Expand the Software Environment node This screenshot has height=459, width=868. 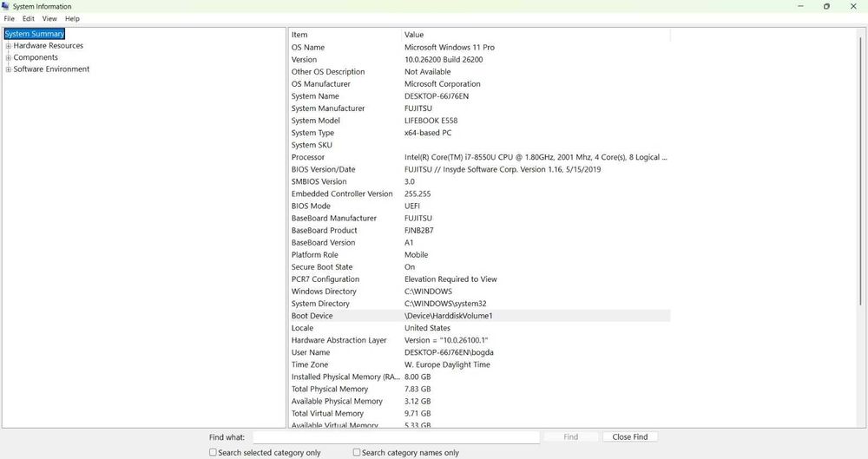click(9, 69)
